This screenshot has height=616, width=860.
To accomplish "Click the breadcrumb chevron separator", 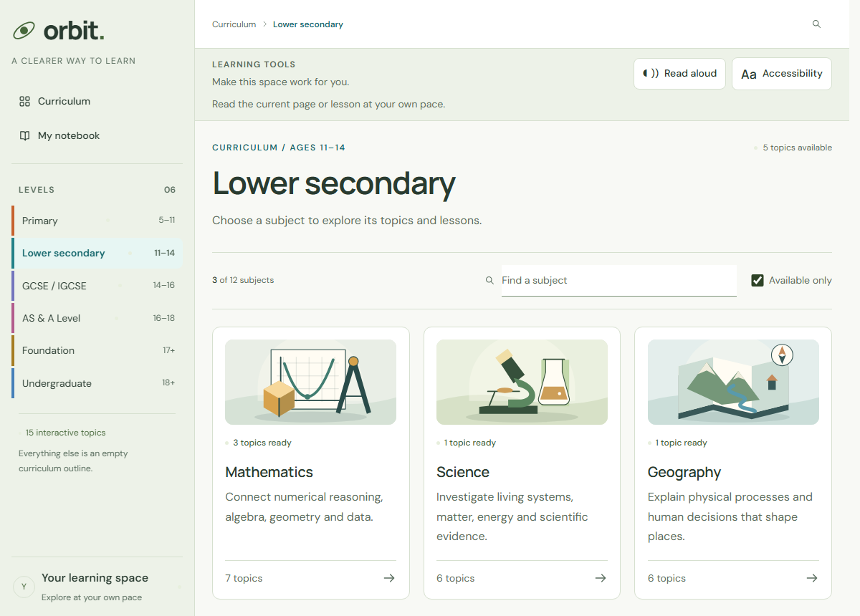I will coord(264,24).
